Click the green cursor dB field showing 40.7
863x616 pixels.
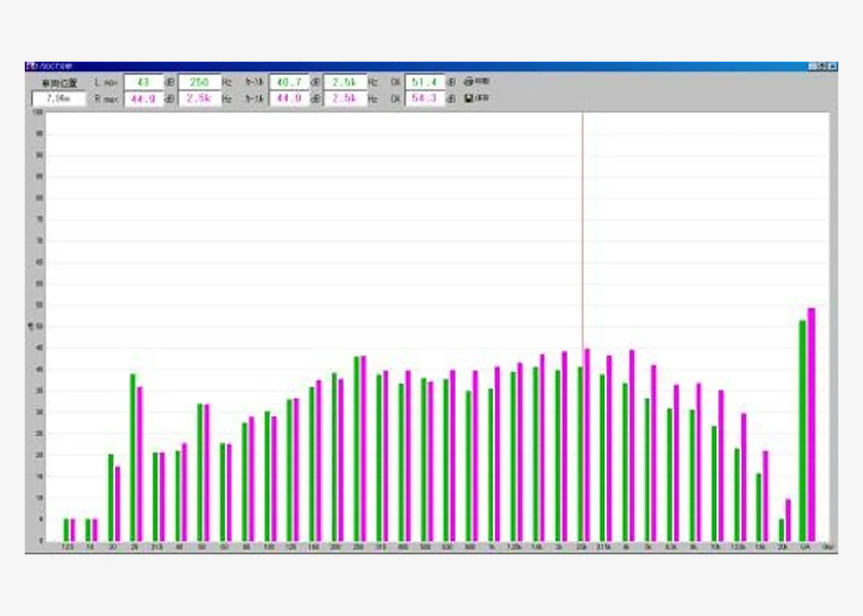[288, 82]
